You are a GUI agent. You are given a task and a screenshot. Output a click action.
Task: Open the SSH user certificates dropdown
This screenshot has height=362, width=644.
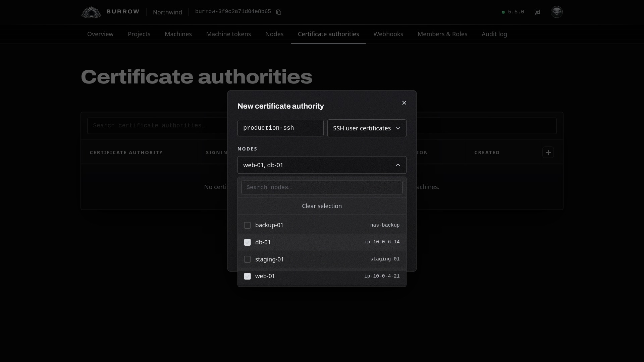click(x=367, y=128)
